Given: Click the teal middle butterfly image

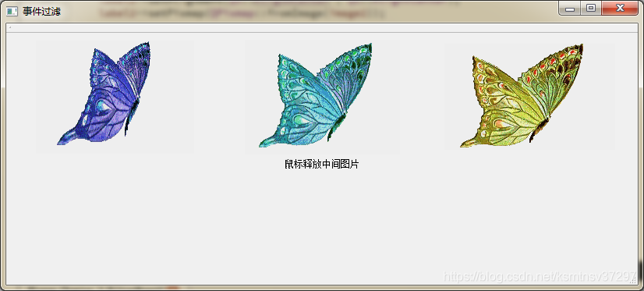Looking at the screenshot, I should [323, 97].
